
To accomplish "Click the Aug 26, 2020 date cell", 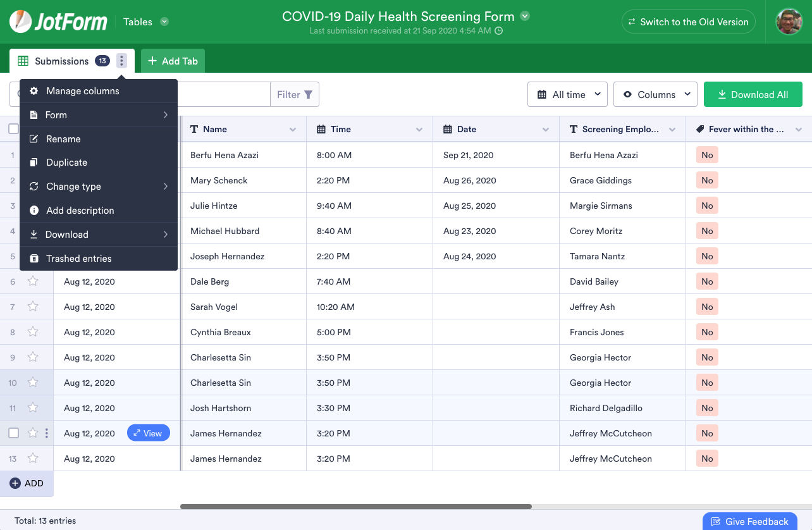I will (x=496, y=180).
